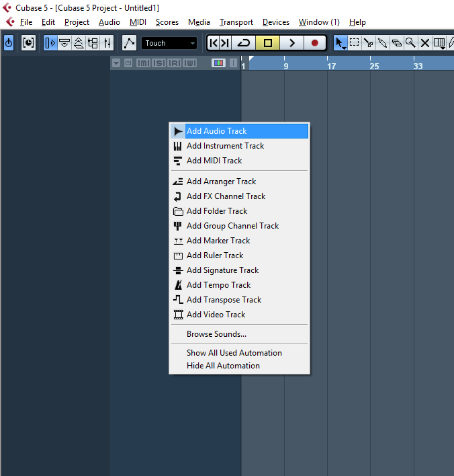This screenshot has height=476, width=454.
Task: Open the Scores menu
Action: click(167, 22)
